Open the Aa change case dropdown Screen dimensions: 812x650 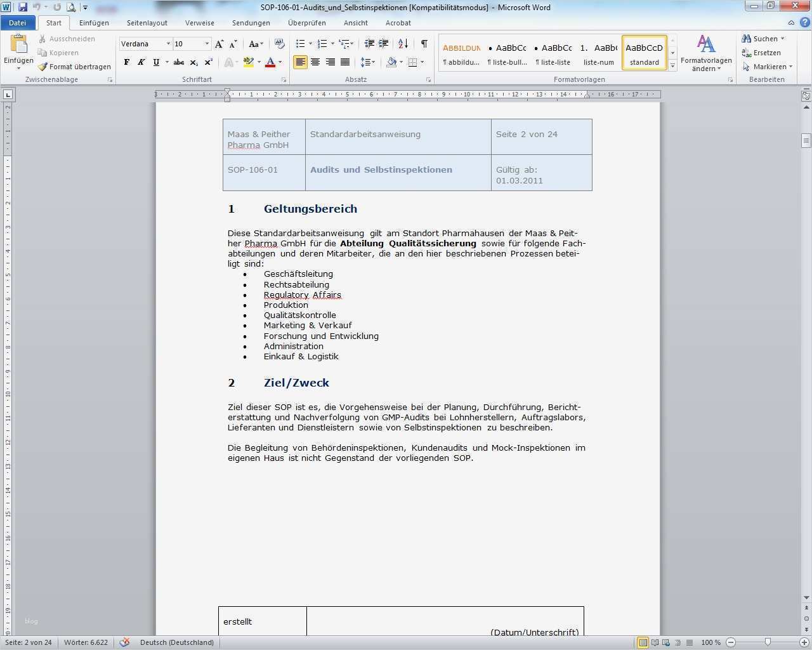[x=256, y=44]
